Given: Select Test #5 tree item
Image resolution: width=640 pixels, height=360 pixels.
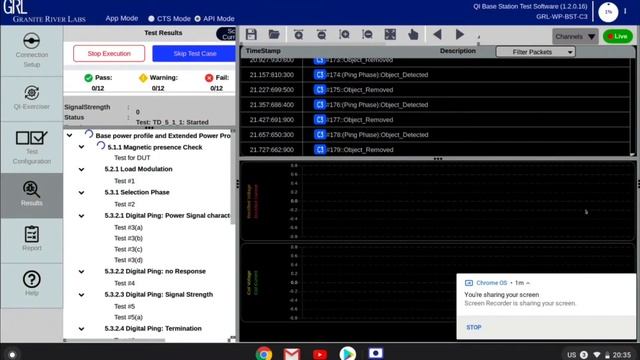Looking at the screenshot, I should point(124,306).
